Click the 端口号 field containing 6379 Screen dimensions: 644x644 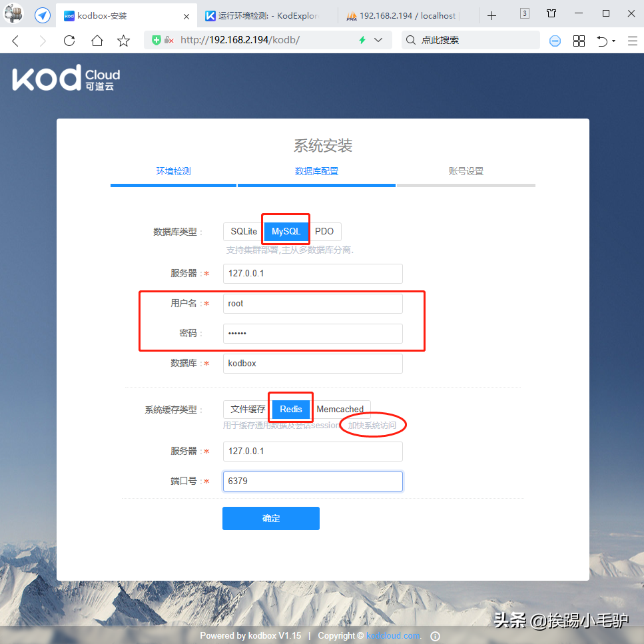(312, 482)
